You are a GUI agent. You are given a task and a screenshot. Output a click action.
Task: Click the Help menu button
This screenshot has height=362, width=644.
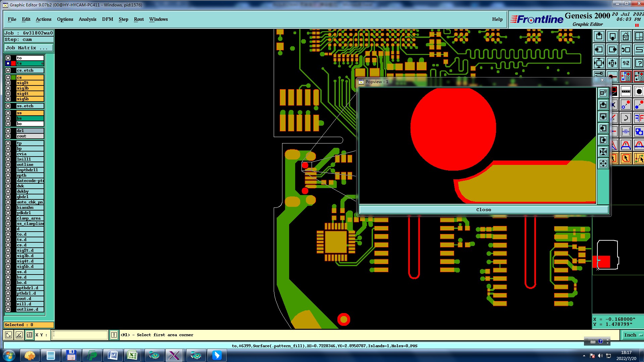pyautogui.click(x=497, y=19)
